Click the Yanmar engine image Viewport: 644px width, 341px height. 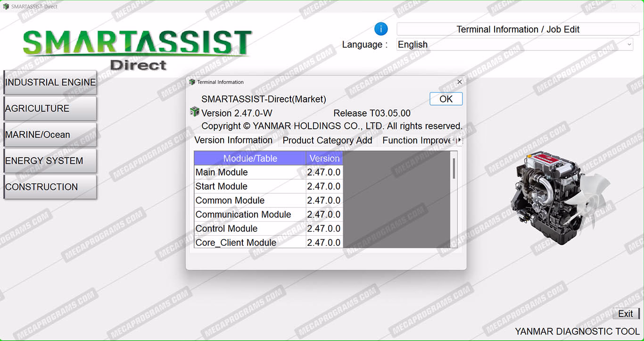pyautogui.click(x=560, y=198)
